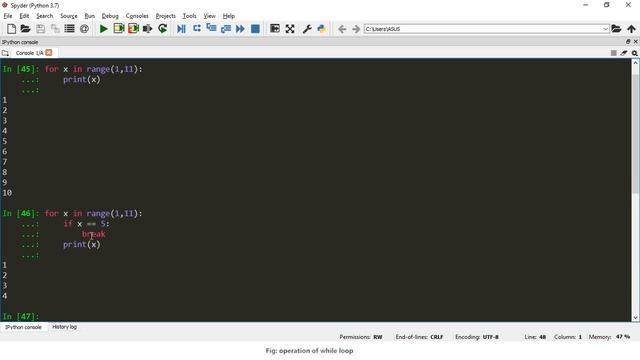Run selection or current line

(147, 29)
